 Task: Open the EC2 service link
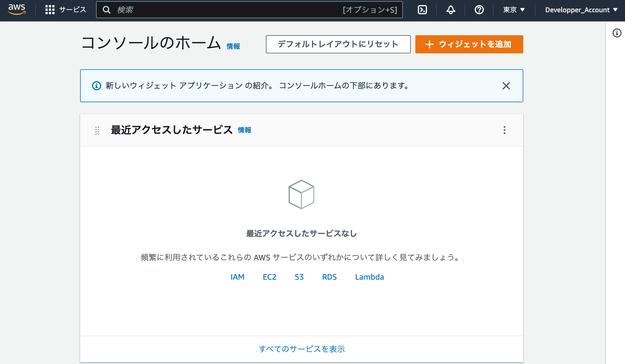270,277
